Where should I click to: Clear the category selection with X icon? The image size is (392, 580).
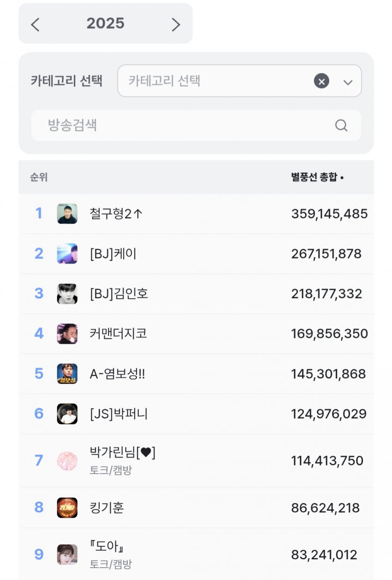(x=321, y=81)
